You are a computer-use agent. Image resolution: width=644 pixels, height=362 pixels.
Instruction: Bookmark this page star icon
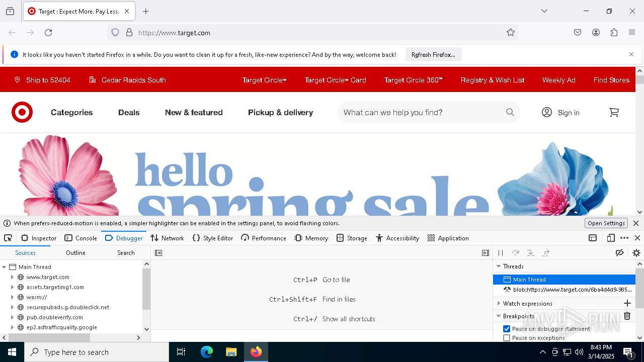(x=511, y=33)
